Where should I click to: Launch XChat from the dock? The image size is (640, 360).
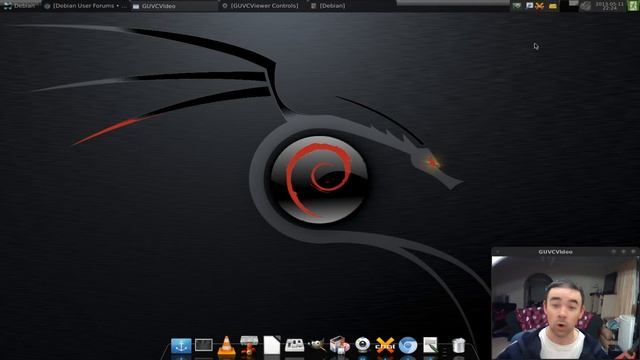pyautogui.click(x=385, y=345)
